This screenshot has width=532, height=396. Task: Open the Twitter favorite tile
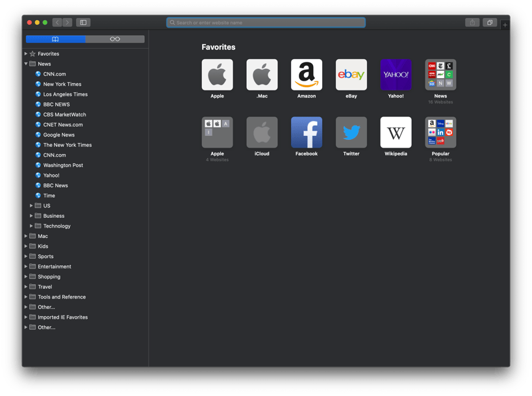pyautogui.click(x=351, y=133)
